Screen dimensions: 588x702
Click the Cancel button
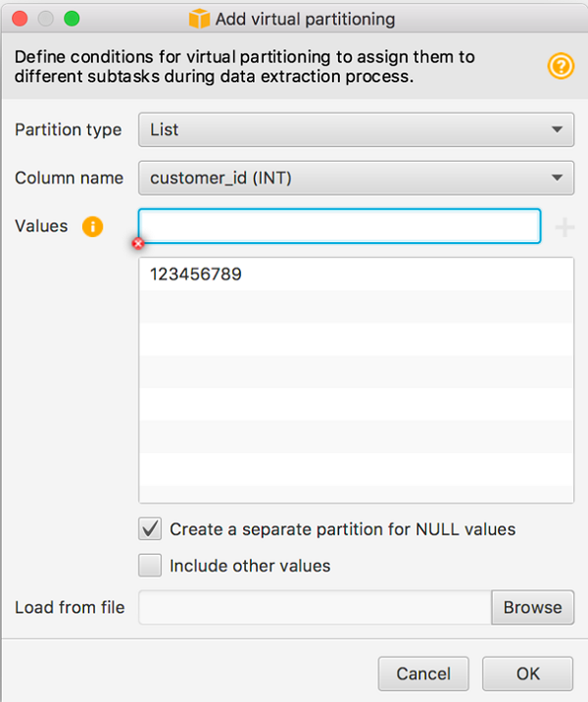pyautogui.click(x=423, y=674)
